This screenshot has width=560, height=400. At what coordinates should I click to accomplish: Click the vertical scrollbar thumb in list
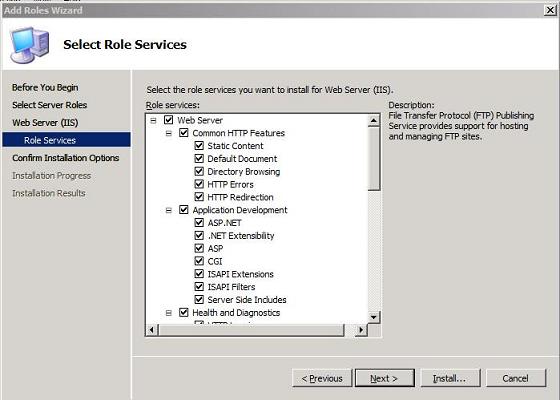(x=374, y=159)
